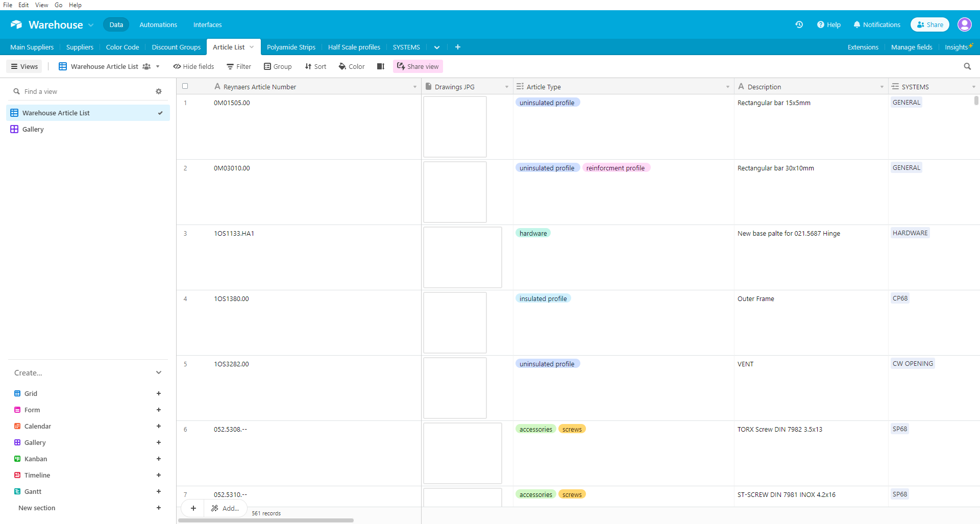Screen dimensions: 980x524
Task: Open the Polyamide Strips table tab
Action: [x=291, y=47]
